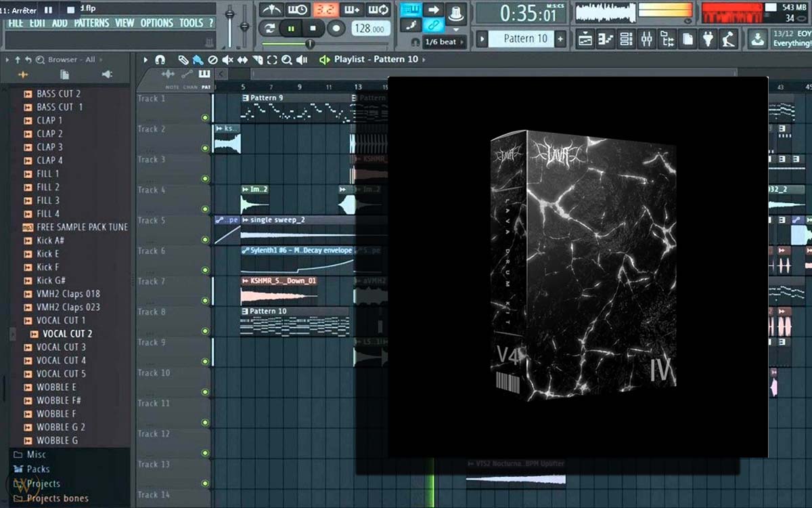Viewport: 812px width, 508px height.
Task: Toggle playlist magnet snap icon
Action: pyautogui.click(x=160, y=60)
